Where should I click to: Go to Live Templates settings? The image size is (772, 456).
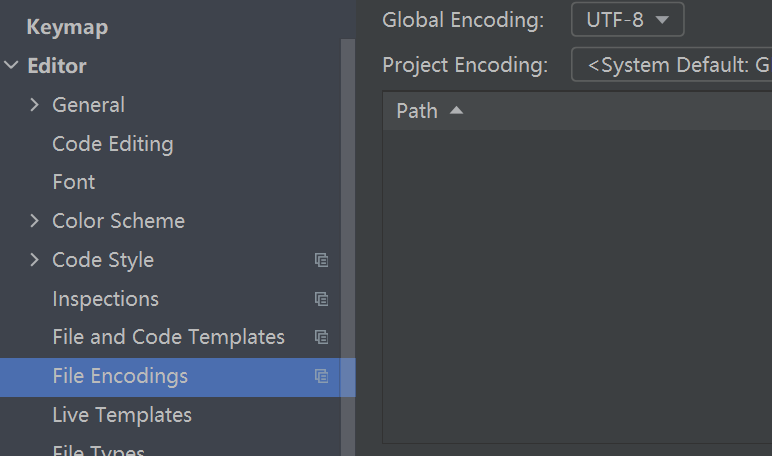coord(121,414)
